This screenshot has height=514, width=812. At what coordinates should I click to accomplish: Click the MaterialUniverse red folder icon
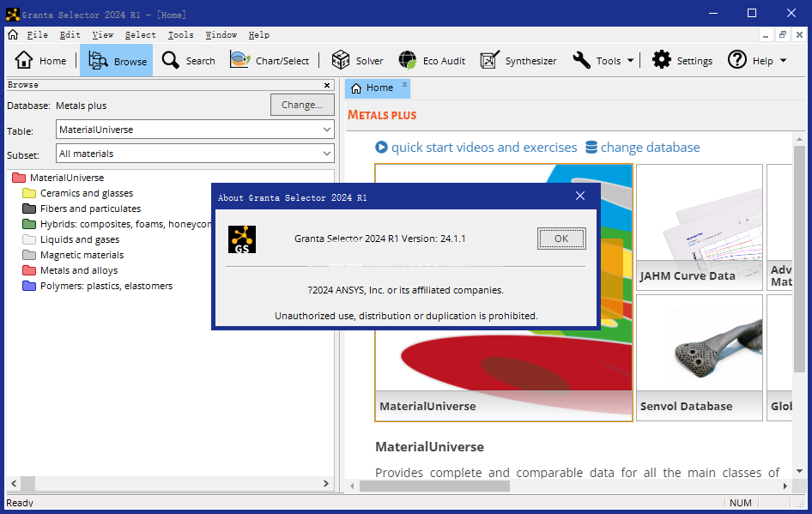tap(19, 178)
